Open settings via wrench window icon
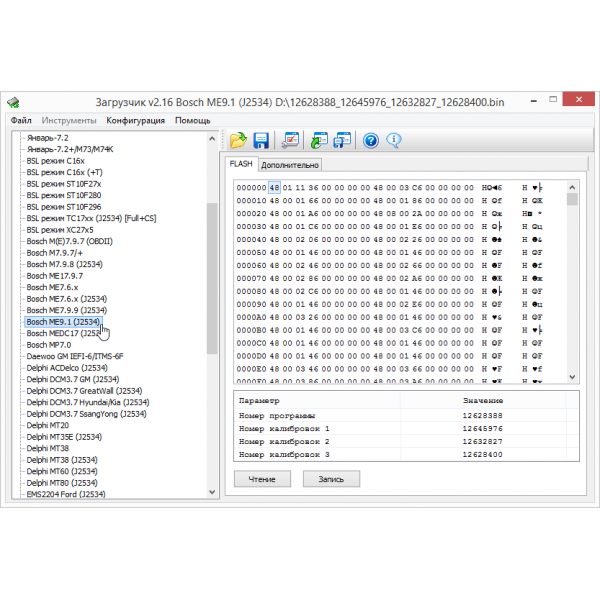600x600 pixels. point(291,141)
